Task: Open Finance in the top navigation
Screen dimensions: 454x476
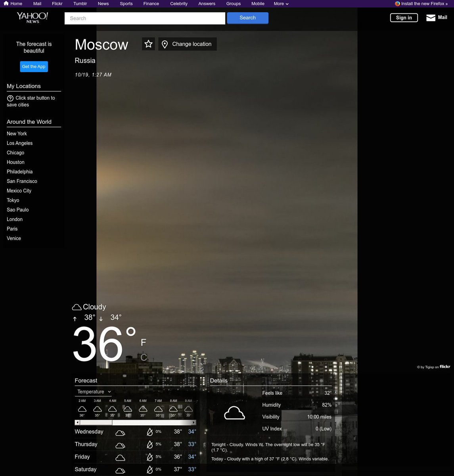Action: tap(151, 4)
